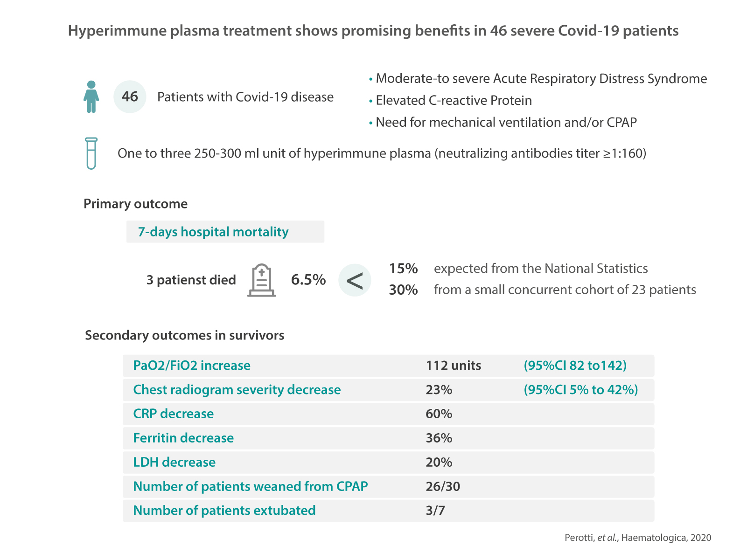Click the Secondary outcomes in survivors heading
Screen dimensions: 747x560
(x=184, y=336)
